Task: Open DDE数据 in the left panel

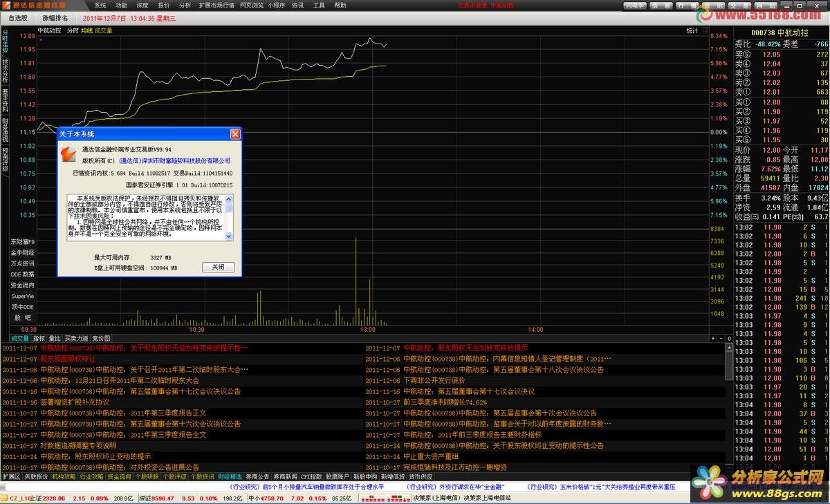Action: pos(23,274)
